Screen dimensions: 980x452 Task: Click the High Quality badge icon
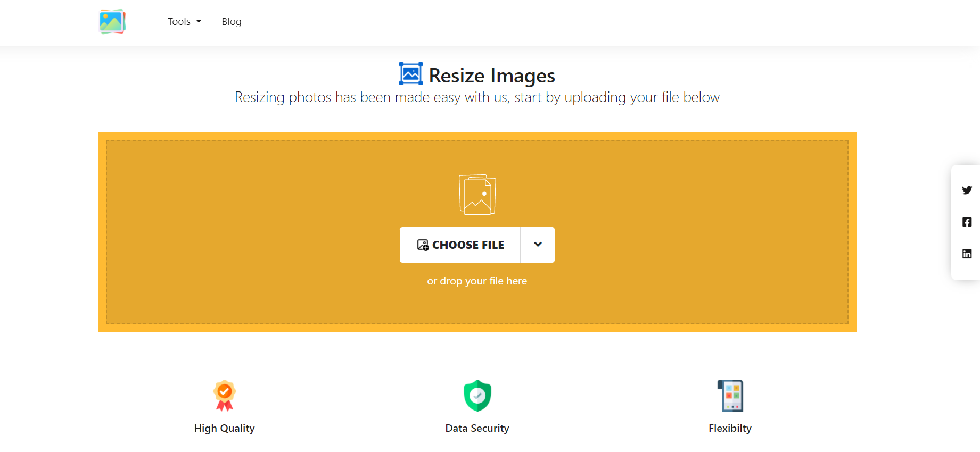225,395
